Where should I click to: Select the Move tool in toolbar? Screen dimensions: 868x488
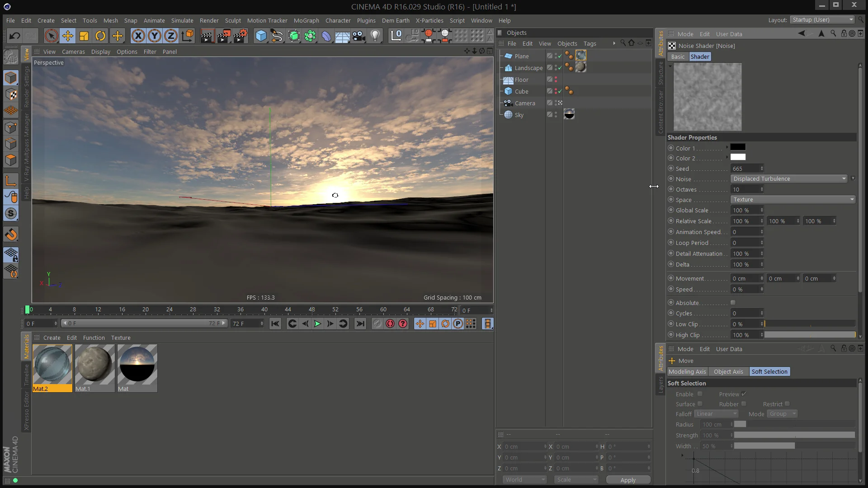pyautogui.click(x=68, y=36)
